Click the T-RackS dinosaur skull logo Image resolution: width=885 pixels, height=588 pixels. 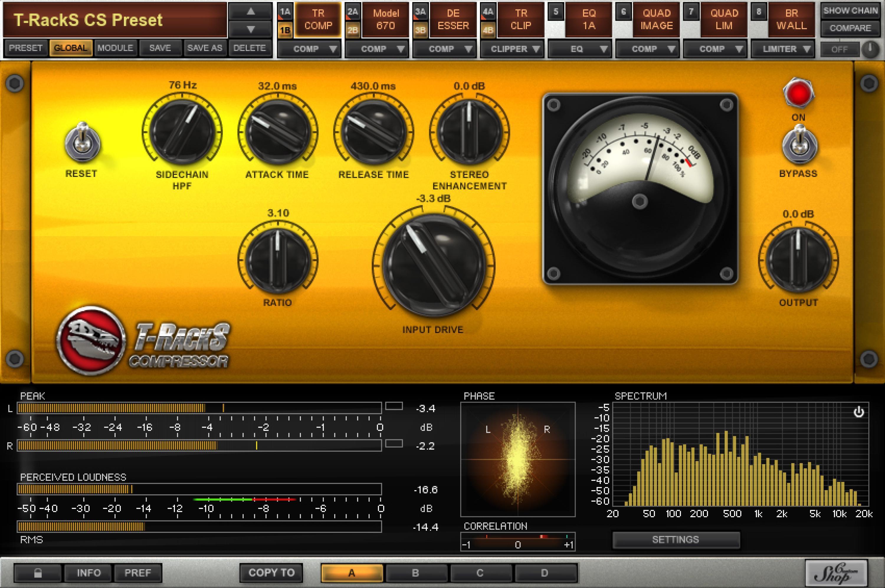pyautogui.click(x=91, y=341)
